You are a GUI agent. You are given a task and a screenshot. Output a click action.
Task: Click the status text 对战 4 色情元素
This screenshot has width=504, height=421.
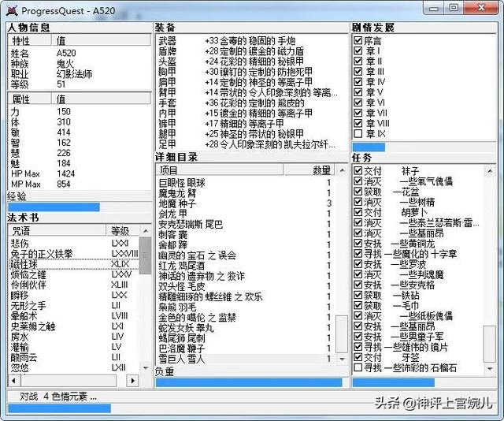coord(58,397)
